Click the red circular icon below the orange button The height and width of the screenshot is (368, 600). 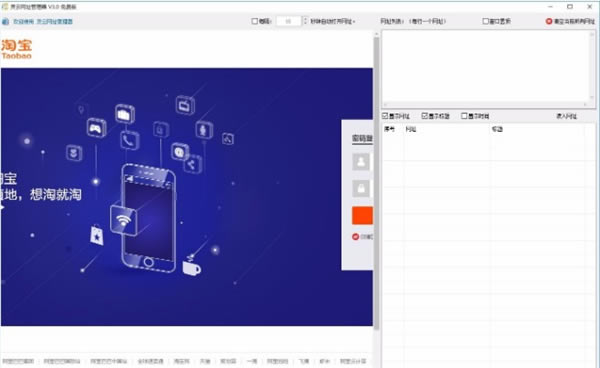[x=355, y=237]
